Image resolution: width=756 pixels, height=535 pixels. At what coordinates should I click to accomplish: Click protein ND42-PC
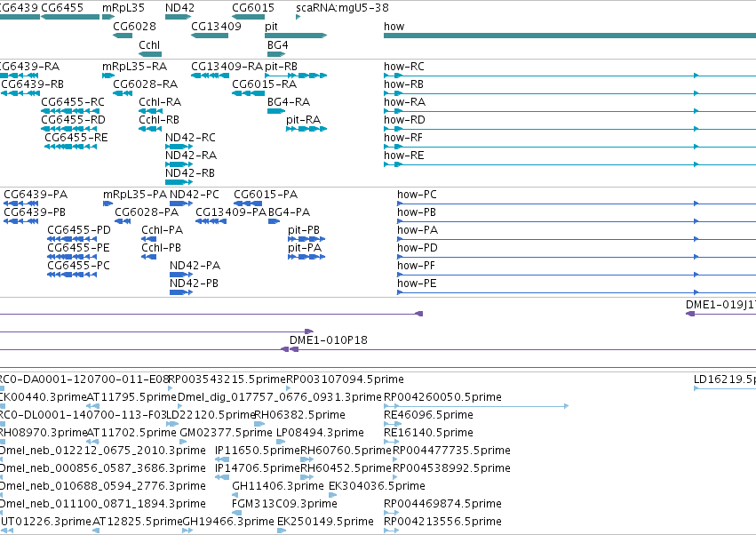tap(195, 195)
